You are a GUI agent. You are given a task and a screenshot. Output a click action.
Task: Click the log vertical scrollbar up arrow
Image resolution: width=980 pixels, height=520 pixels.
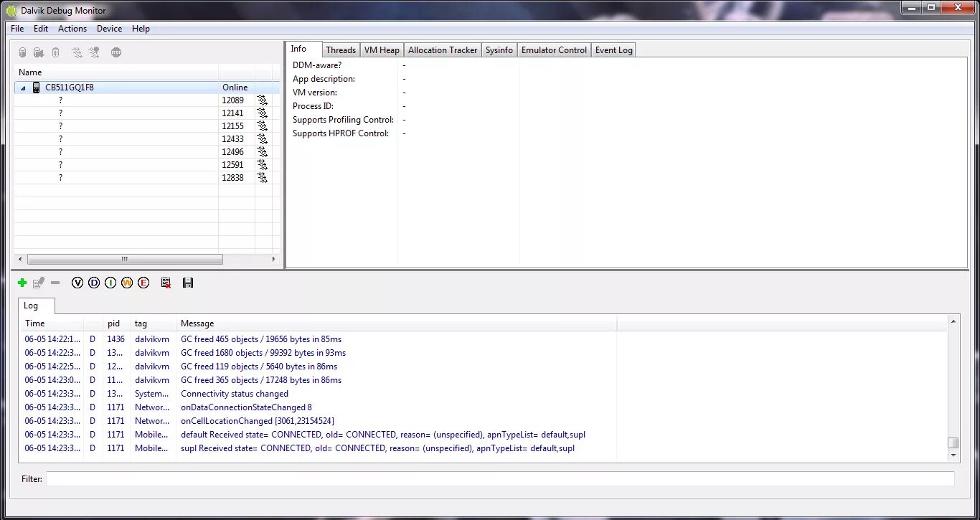click(953, 321)
